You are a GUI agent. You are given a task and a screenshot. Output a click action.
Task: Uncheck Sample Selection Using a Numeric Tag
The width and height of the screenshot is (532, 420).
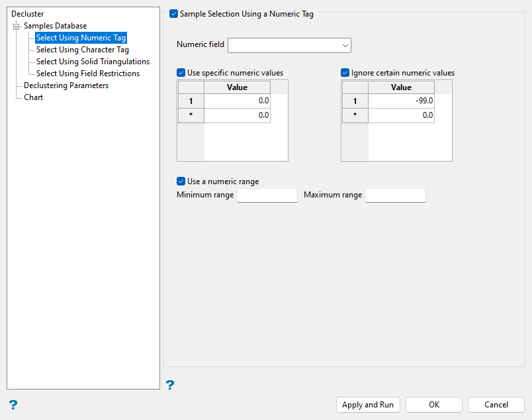pyautogui.click(x=174, y=14)
